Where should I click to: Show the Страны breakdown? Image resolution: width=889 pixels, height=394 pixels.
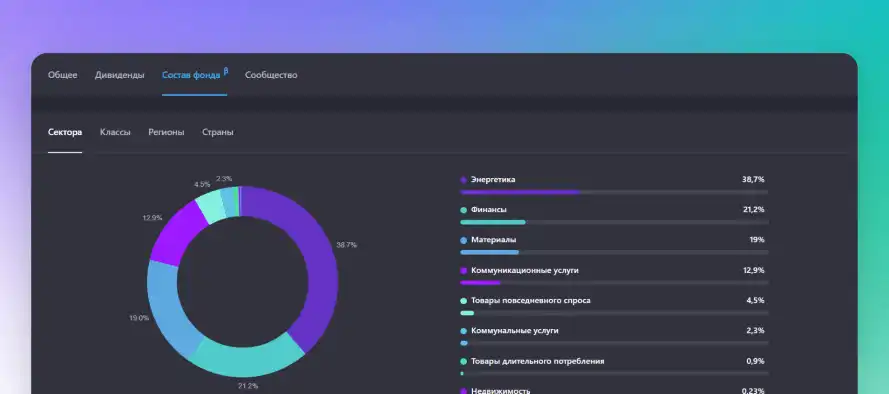coord(218,132)
